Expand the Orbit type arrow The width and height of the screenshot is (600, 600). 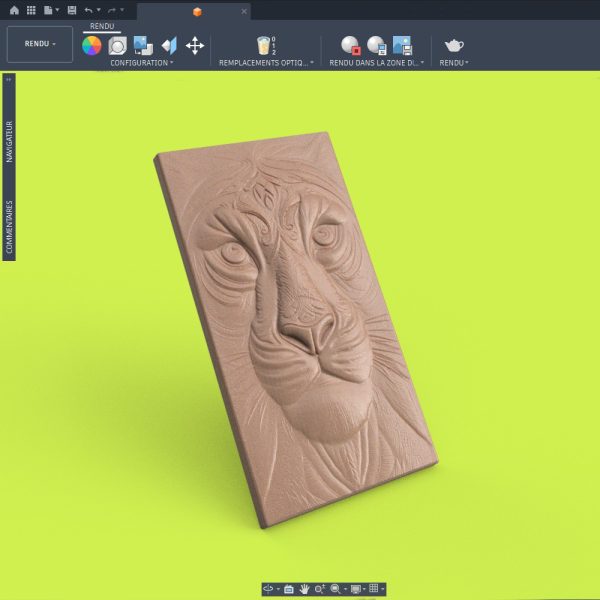pos(278,589)
